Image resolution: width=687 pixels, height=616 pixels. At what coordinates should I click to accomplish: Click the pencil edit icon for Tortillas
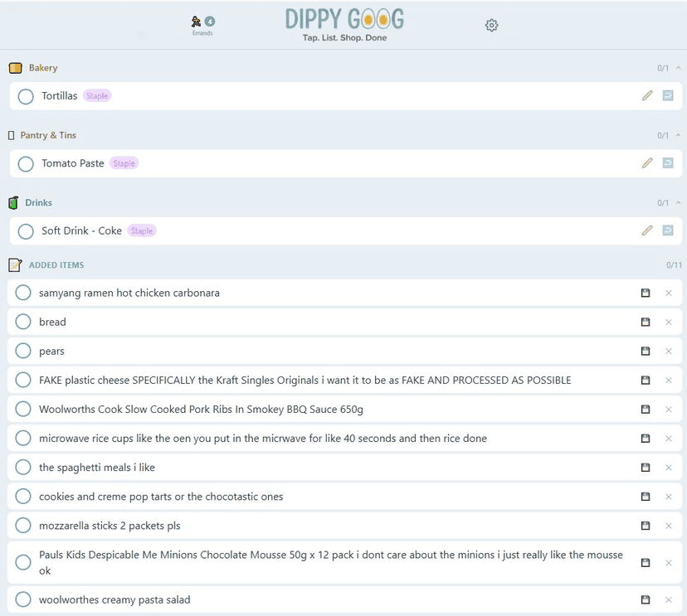pyautogui.click(x=647, y=96)
